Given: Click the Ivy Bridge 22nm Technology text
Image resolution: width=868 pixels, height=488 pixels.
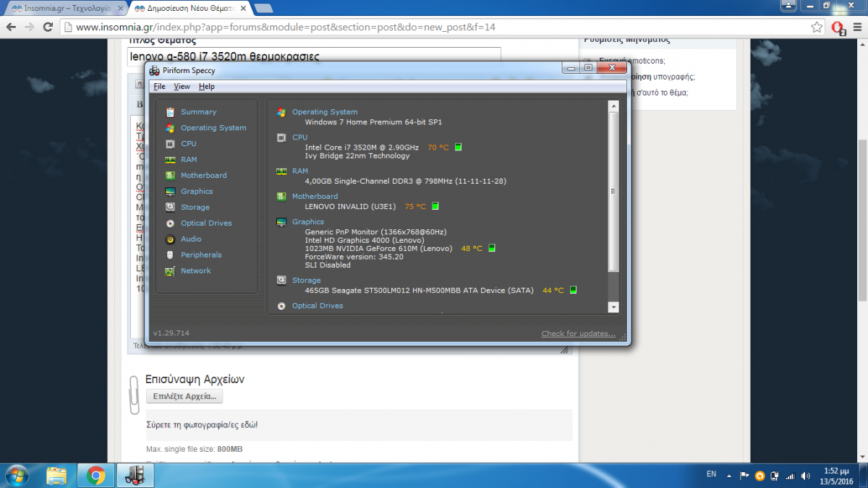Looking at the screenshot, I should coord(357,156).
